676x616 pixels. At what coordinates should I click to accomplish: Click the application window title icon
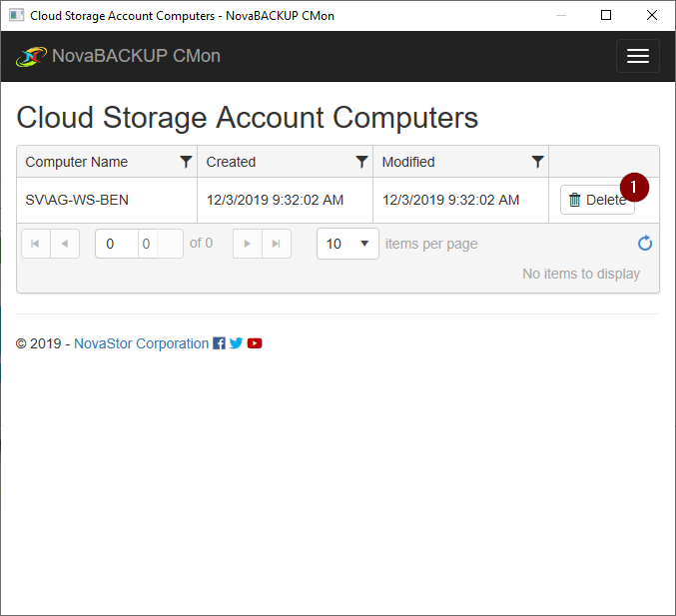[16, 16]
